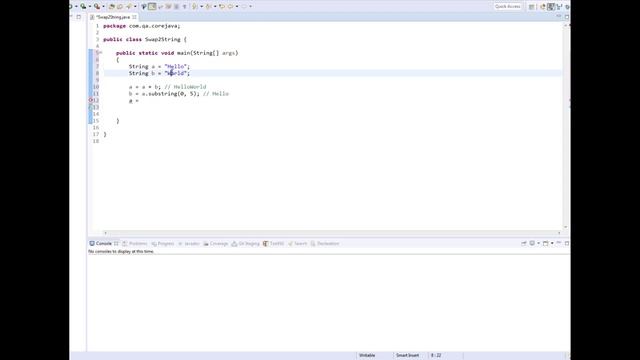
Task: Switch to the Javadoc tab
Action: pos(189,244)
